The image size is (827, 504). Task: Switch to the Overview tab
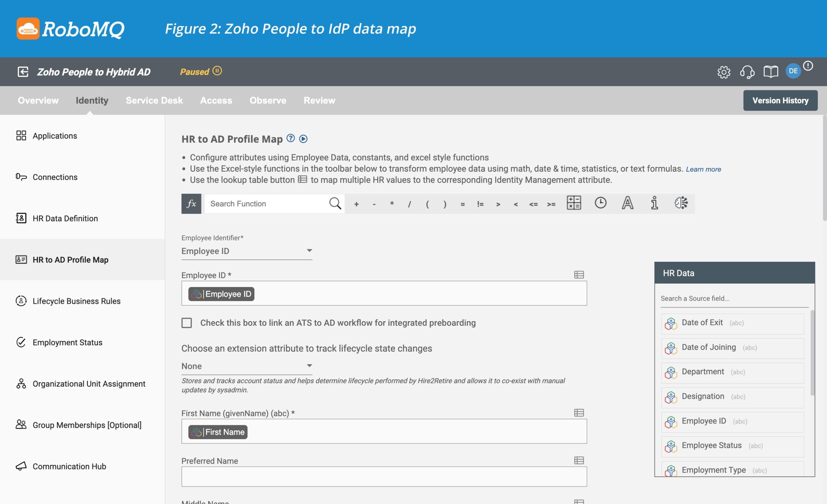(x=38, y=100)
